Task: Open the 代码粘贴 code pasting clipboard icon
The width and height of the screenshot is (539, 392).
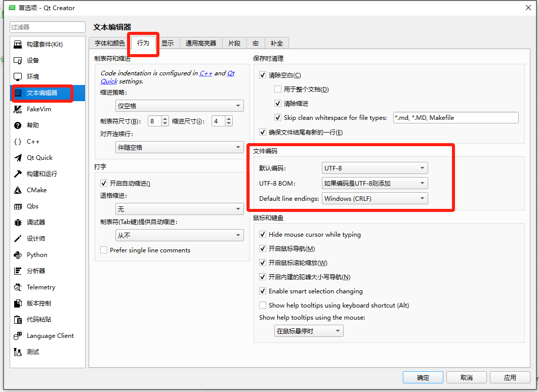Action: [x=18, y=320]
